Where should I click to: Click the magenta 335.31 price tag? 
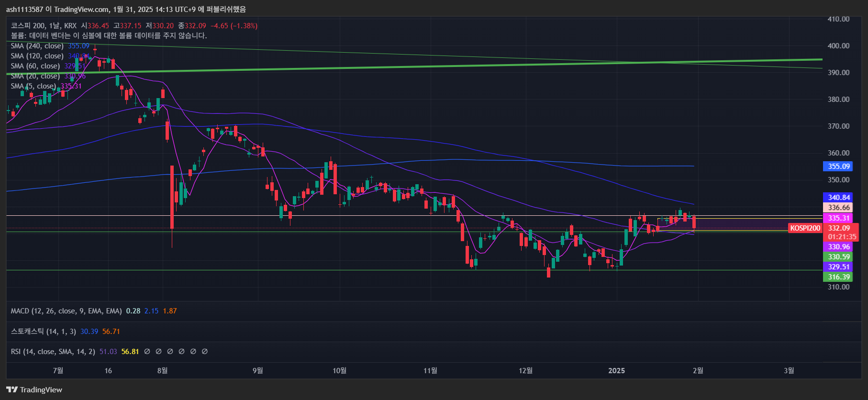coord(839,218)
